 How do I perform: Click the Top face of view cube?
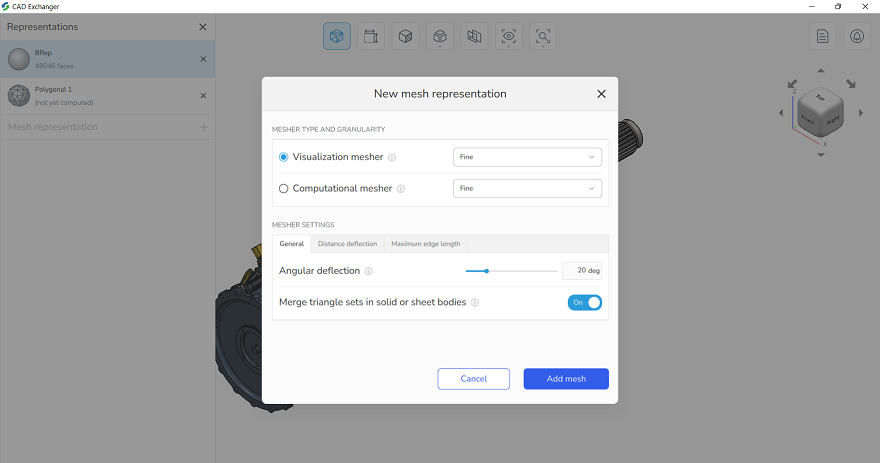point(821,97)
